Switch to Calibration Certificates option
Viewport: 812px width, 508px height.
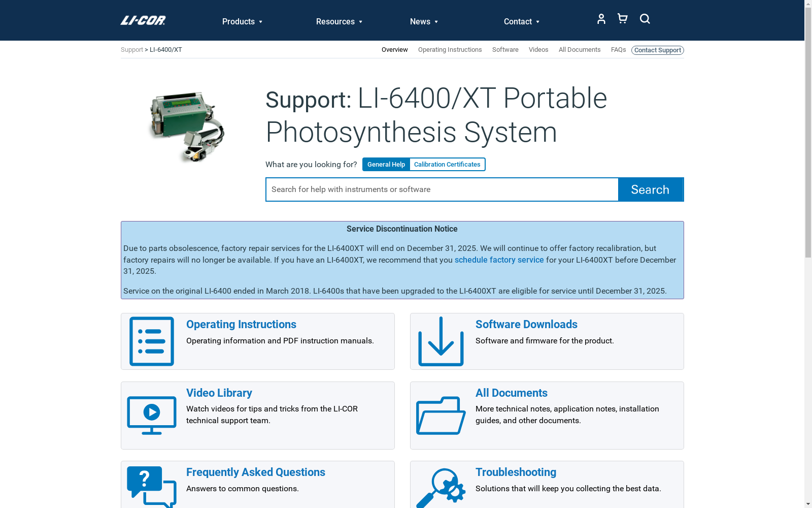pyautogui.click(x=447, y=165)
